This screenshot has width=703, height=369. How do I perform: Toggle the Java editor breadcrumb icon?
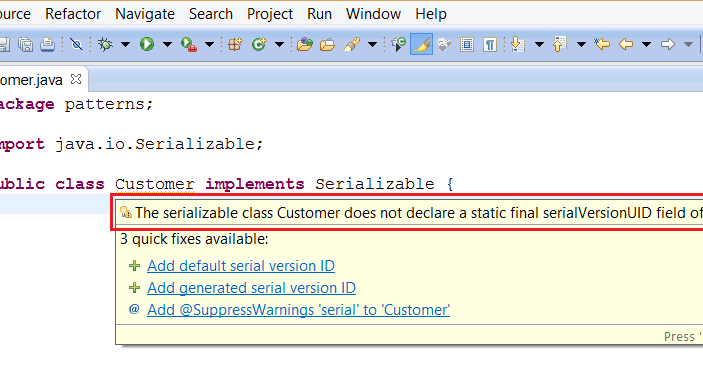coord(398,44)
